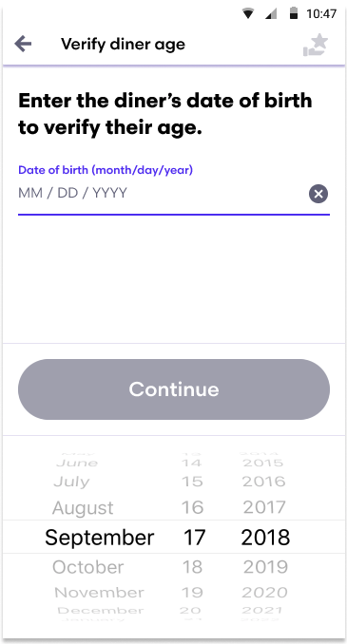This screenshot has height=644, width=347.
Task: Select day 18 in the picker
Action: click(x=192, y=567)
